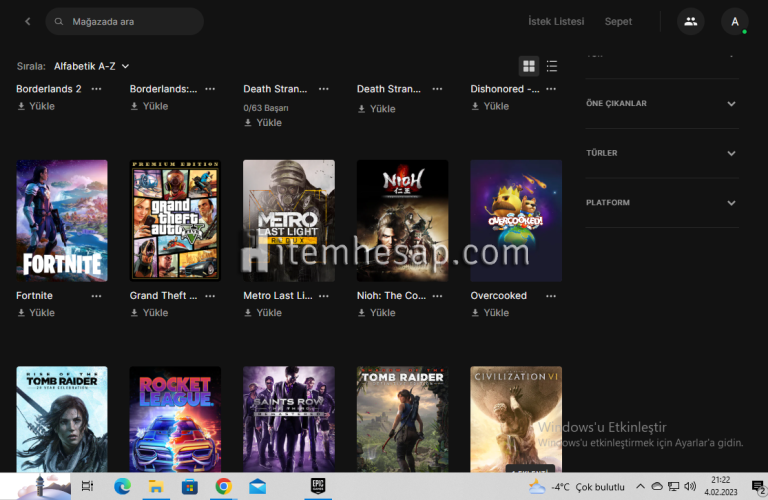768x500 pixels.
Task: Go to İstek Listesi
Action: tap(556, 22)
